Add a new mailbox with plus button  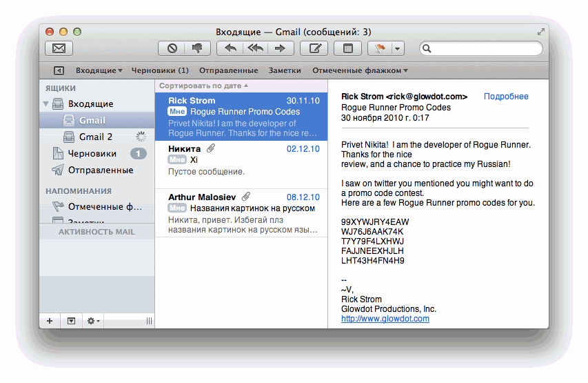50,321
